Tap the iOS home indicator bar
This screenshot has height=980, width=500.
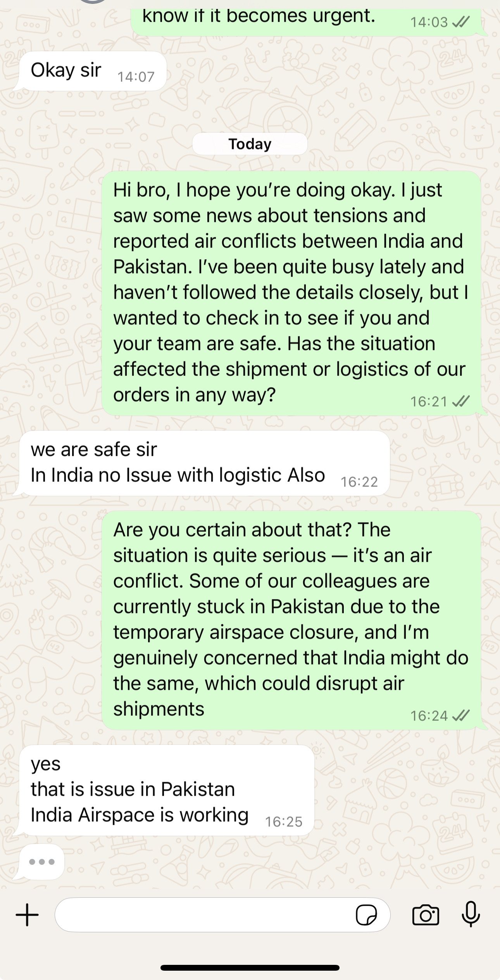point(250,968)
